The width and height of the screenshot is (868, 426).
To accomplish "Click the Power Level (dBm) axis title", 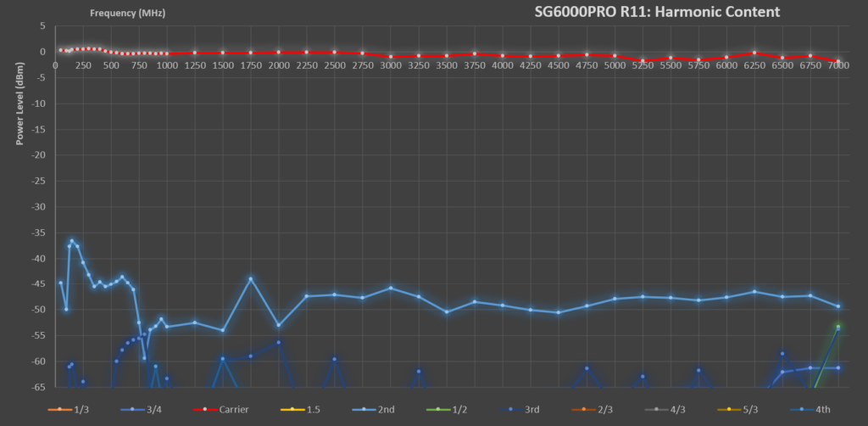I will pos(19,110).
